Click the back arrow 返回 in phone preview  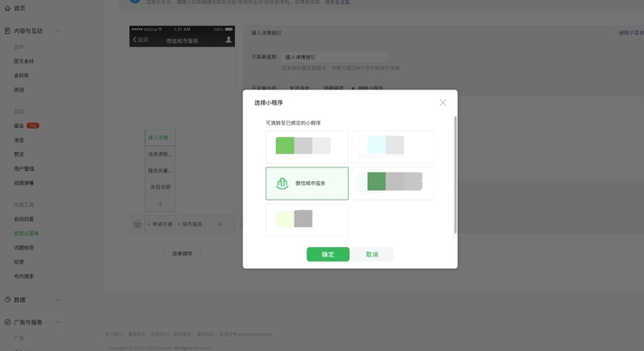click(140, 39)
